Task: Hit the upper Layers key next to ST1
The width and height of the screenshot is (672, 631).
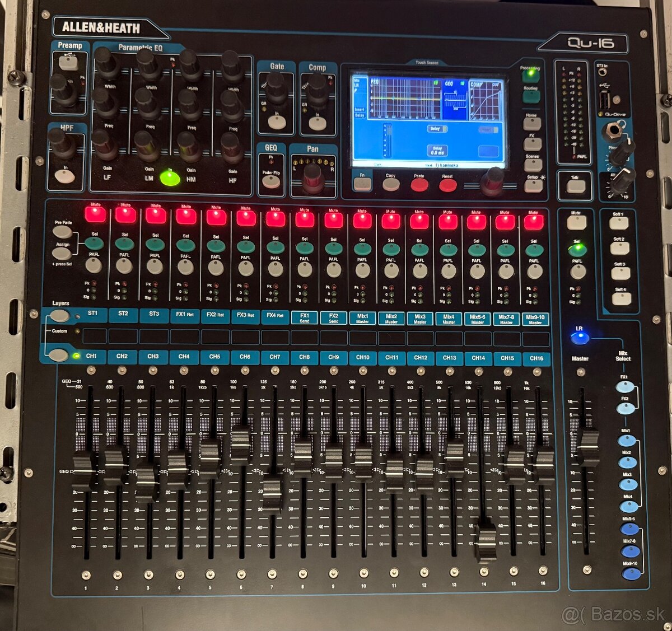Action: (59, 315)
